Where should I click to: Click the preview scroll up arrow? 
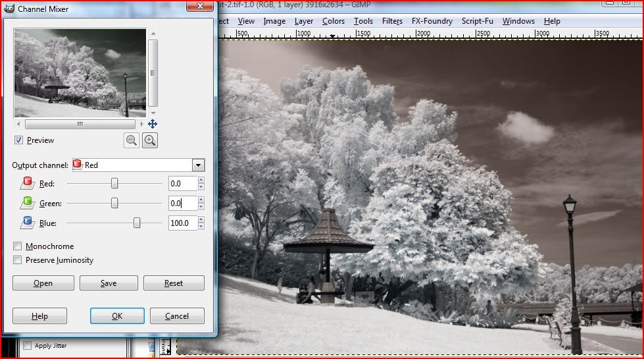[x=153, y=34]
